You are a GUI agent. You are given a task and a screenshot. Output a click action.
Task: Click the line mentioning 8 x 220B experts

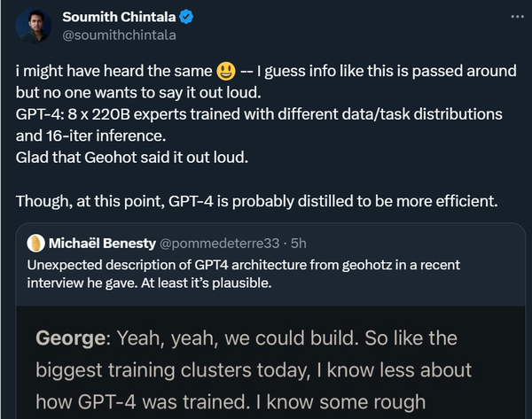click(259, 114)
